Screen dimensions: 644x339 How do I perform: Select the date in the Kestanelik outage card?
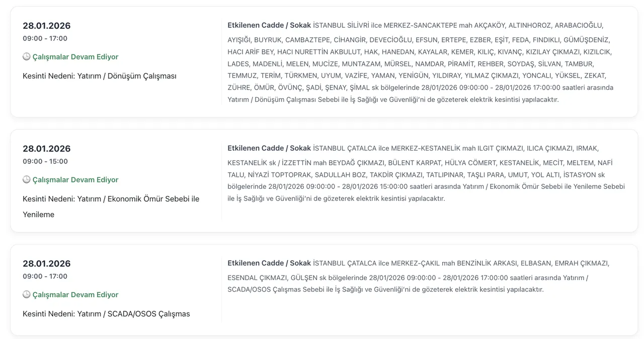[47, 149]
